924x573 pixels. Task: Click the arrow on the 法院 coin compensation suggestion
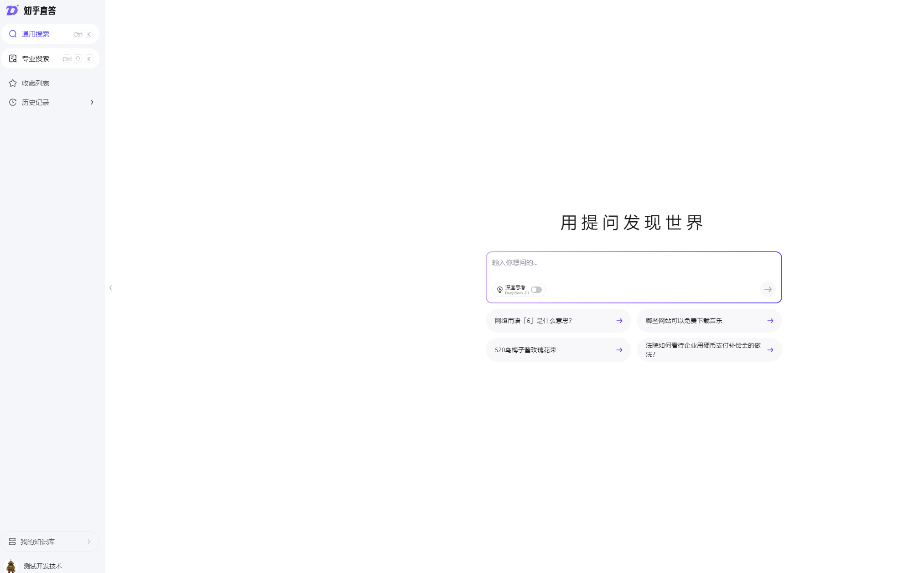770,350
